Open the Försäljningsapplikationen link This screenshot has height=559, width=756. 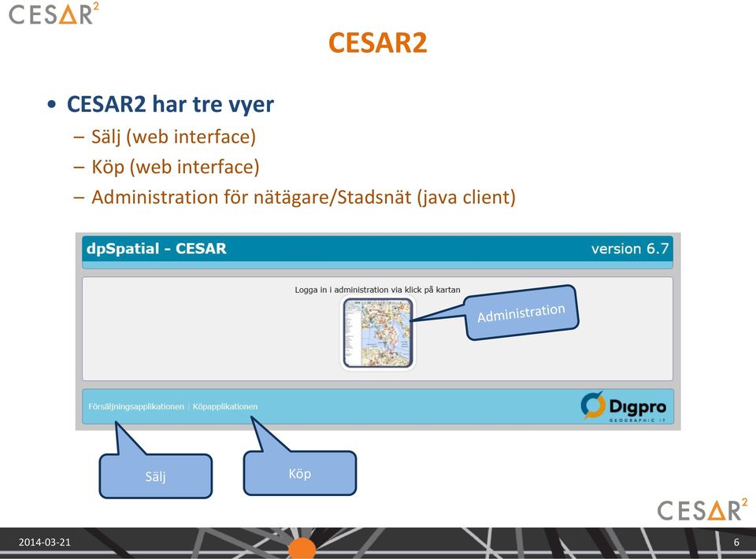tap(136, 407)
